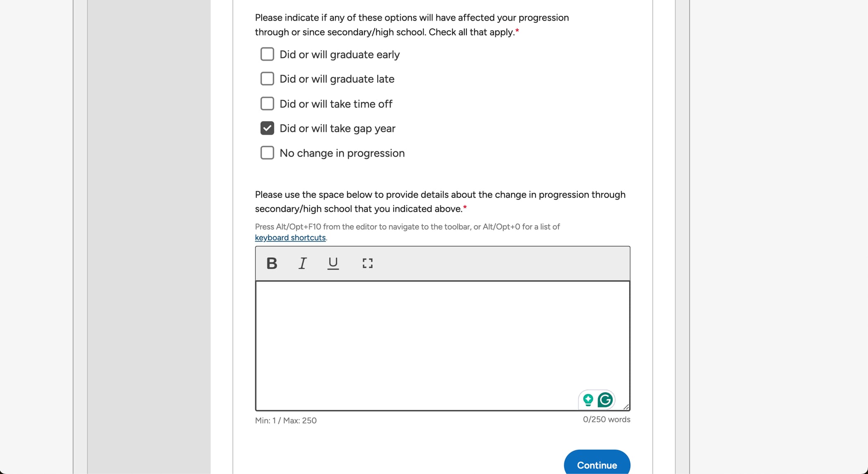Click the Grammarly lightbulb suggestions icon
The height and width of the screenshot is (474, 868).
pos(588,400)
